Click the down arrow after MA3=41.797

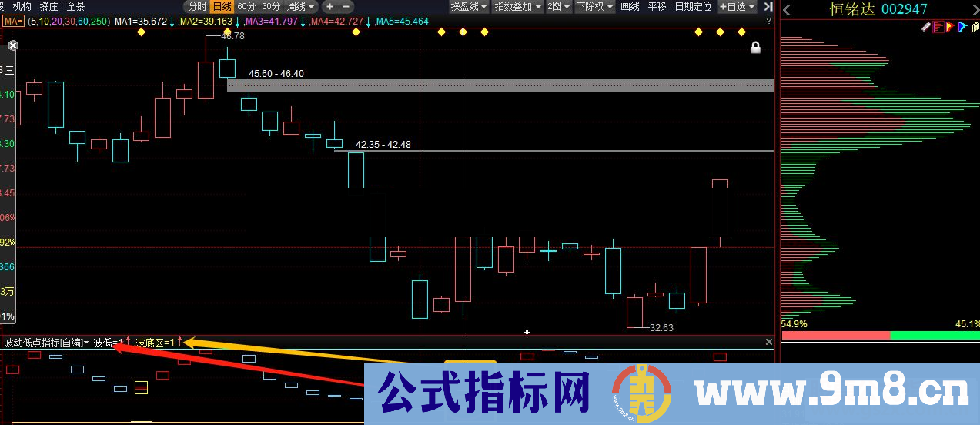pos(303,22)
